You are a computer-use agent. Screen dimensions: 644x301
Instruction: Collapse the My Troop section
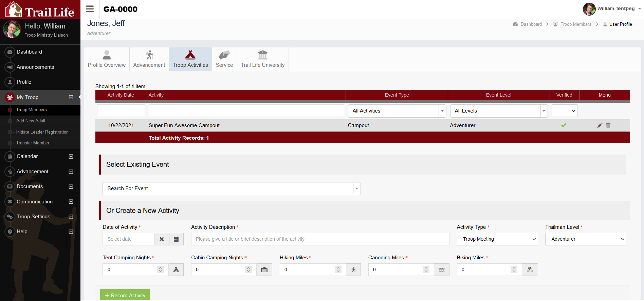(x=71, y=97)
